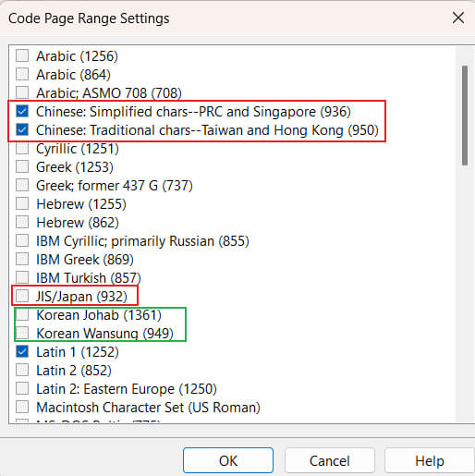Viewport: 475px width, 476px height.
Task: Select Greek; former 437 G (737)
Action: 22,186
